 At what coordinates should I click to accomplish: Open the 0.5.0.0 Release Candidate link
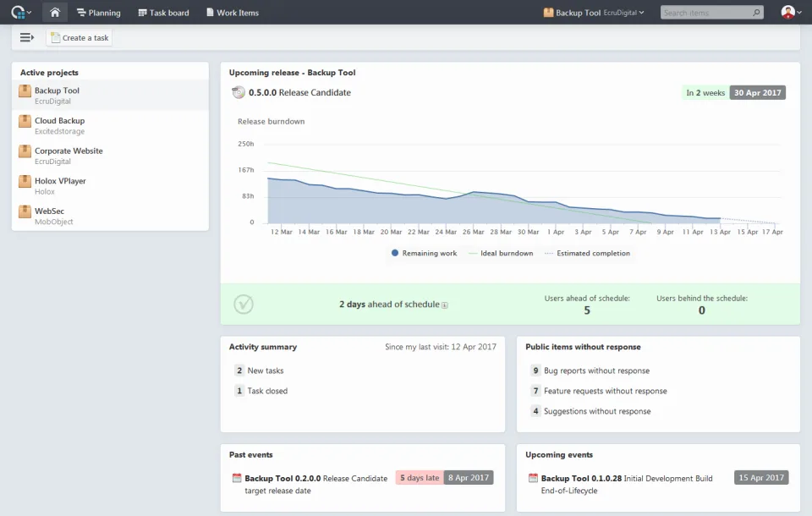(x=299, y=92)
